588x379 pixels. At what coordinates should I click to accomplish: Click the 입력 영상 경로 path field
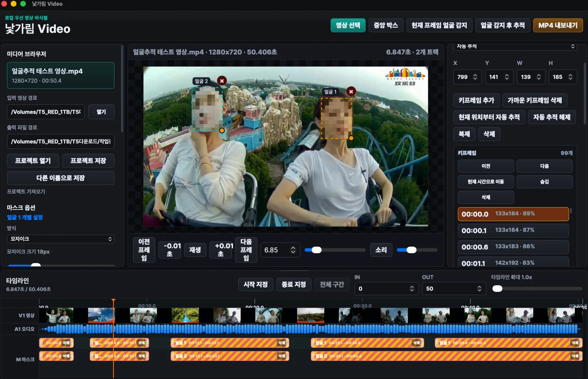[46, 112]
